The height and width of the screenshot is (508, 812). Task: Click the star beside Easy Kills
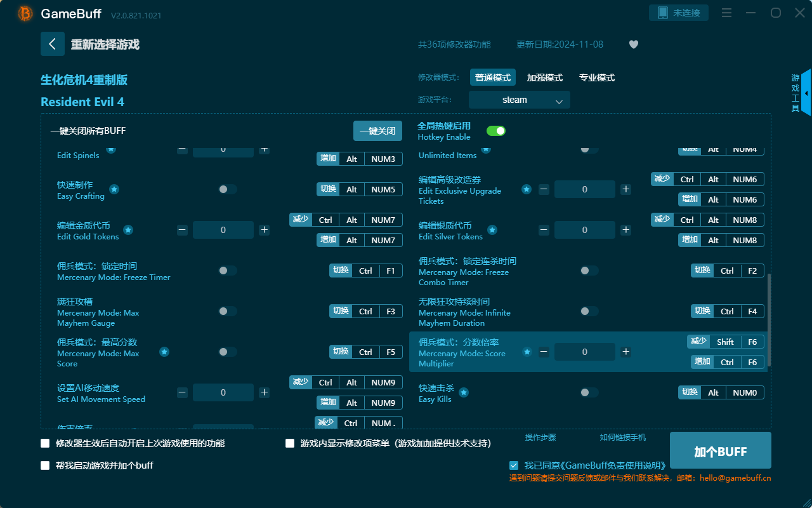(x=464, y=392)
